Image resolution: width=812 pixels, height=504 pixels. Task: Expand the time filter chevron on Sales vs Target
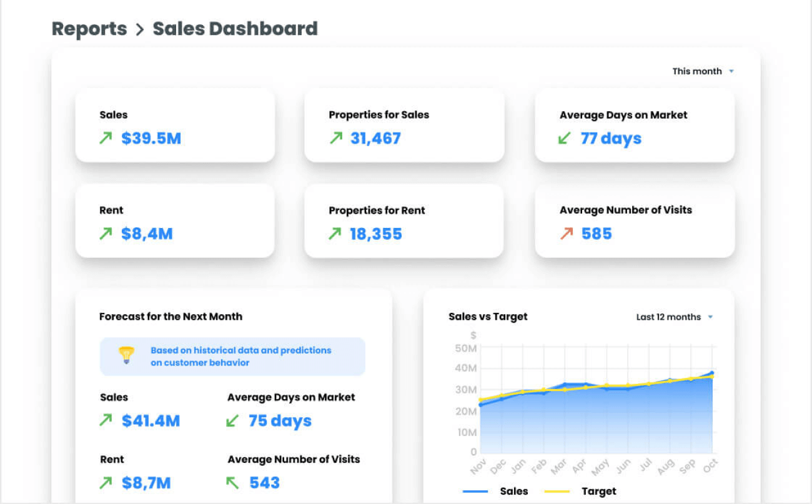click(x=711, y=317)
